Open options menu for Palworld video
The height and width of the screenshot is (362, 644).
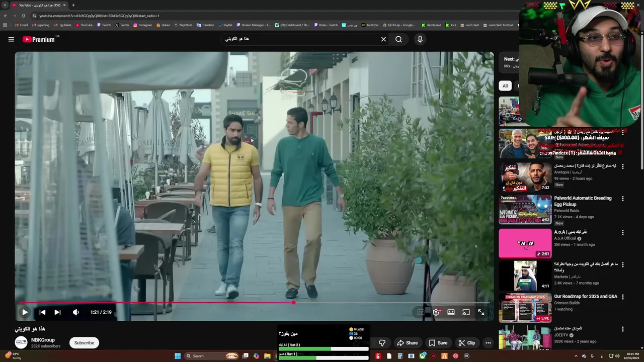coord(623,199)
